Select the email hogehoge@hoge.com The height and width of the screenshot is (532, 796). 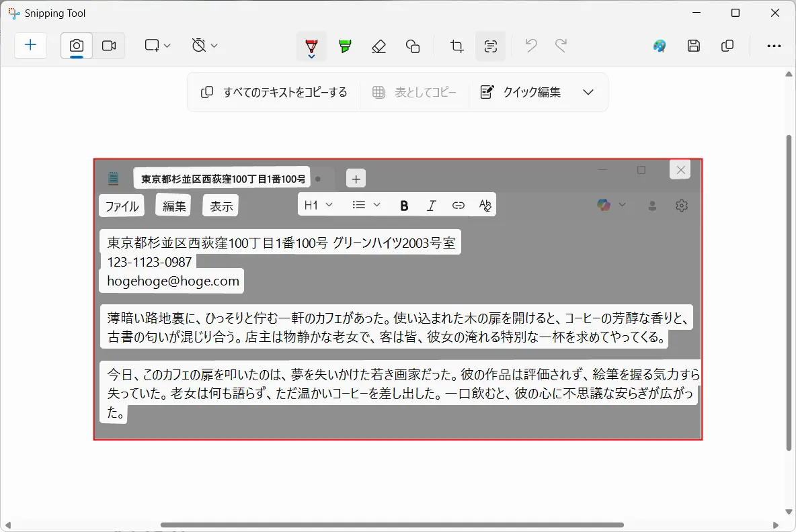[x=173, y=281]
